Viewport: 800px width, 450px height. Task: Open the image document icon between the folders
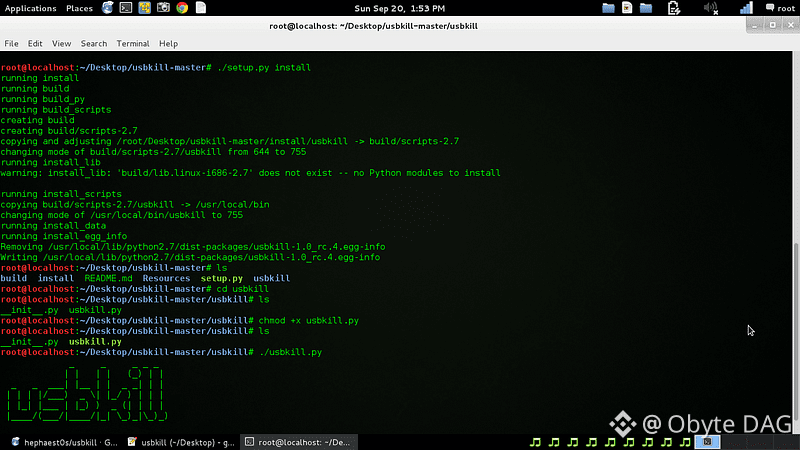pyautogui.click(x=627, y=8)
